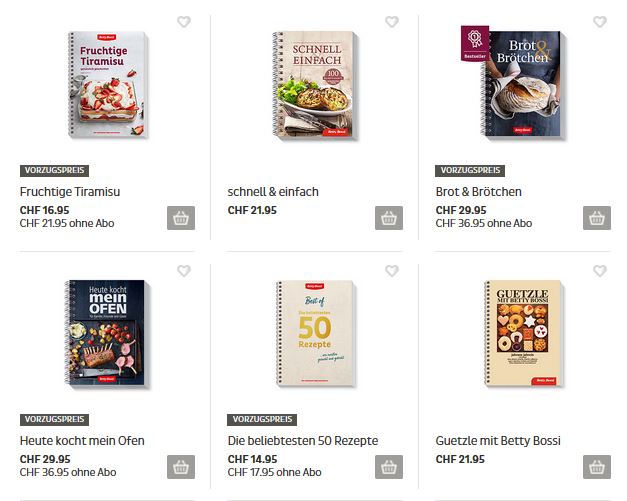This screenshot has height=501, width=627.
Task: Add Heute kocht mein Ofen to basket
Action: 181,467
